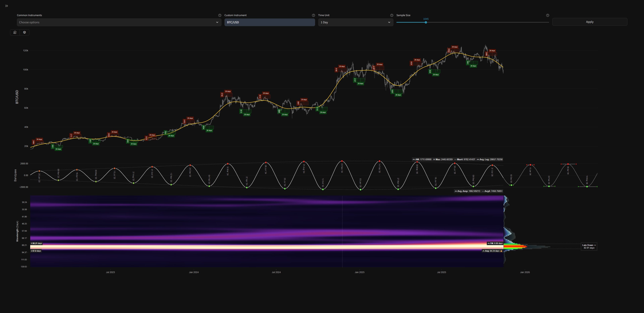The width and height of the screenshot is (644, 313).
Task: Open help icon for Custom Instrument
Action: (313, 15)
